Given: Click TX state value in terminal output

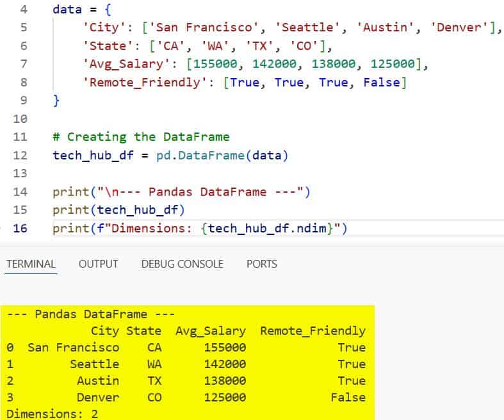Looking at the screenshot, I should click(x=154, y=381).
